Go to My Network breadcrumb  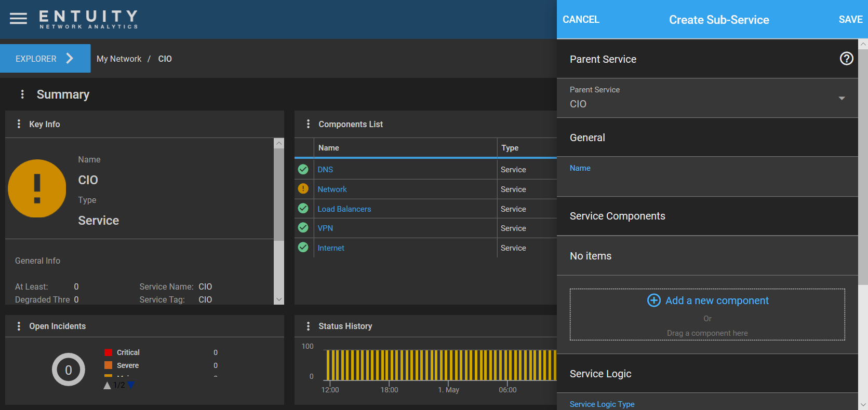pos(119,59)
